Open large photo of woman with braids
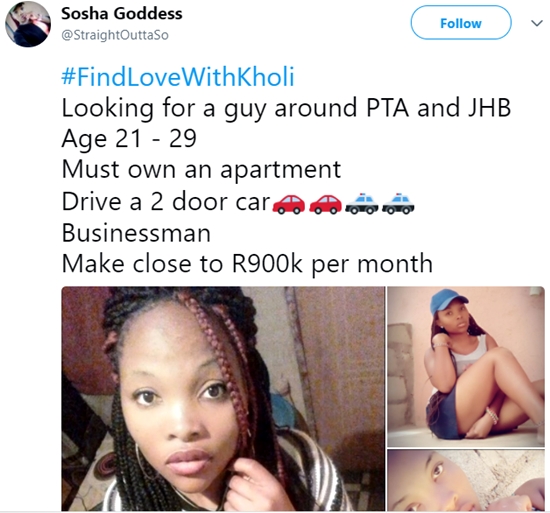This screenshot has width=550, height=513. (x=223, y=398)
